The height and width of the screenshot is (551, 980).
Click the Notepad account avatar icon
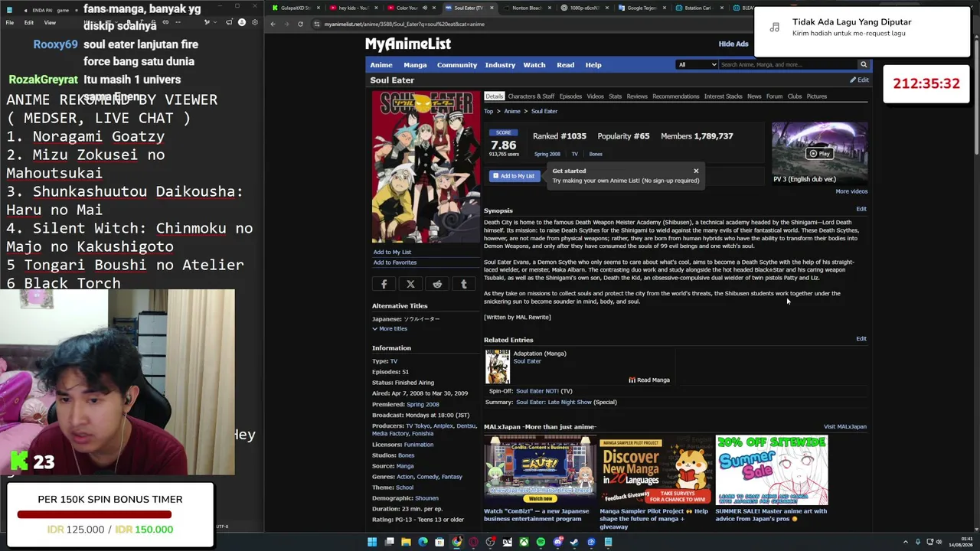242,22
